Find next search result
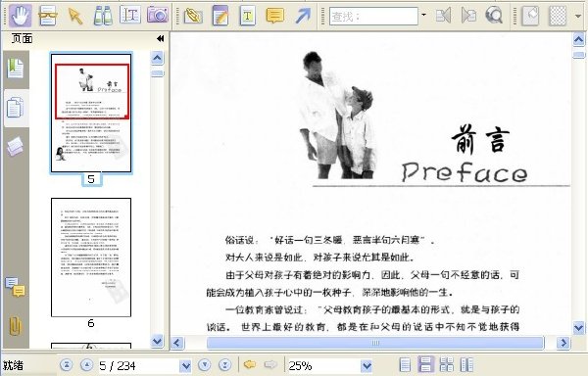The height and width of the screenshot is (376, 588). [468, 16]
